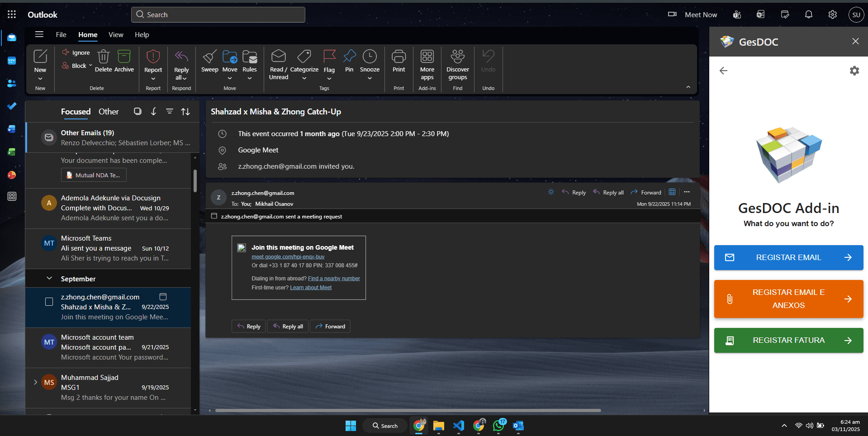868x436 pixels.
Task: Click the New mail icon
Action: click(x=40, y=56)
